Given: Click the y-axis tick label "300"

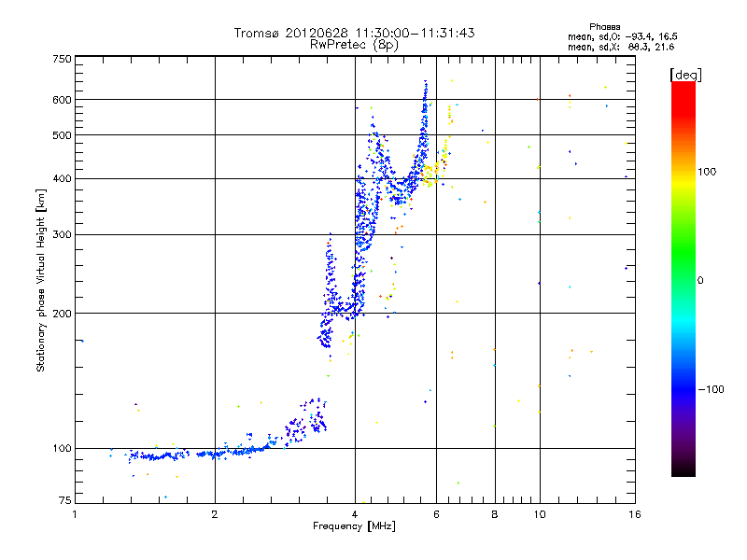Looking at the screenshot, I should coord(62,234).
